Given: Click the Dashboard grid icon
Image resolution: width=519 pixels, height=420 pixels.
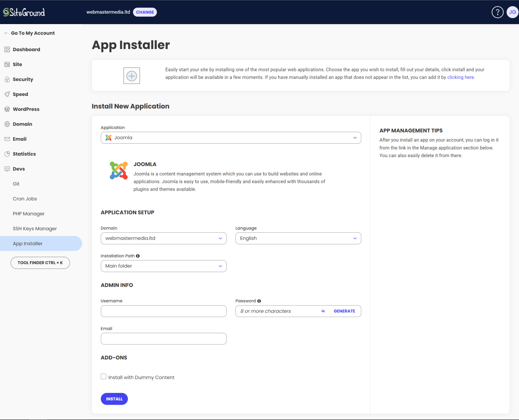Looking at the screenshot, I should 7,49.
